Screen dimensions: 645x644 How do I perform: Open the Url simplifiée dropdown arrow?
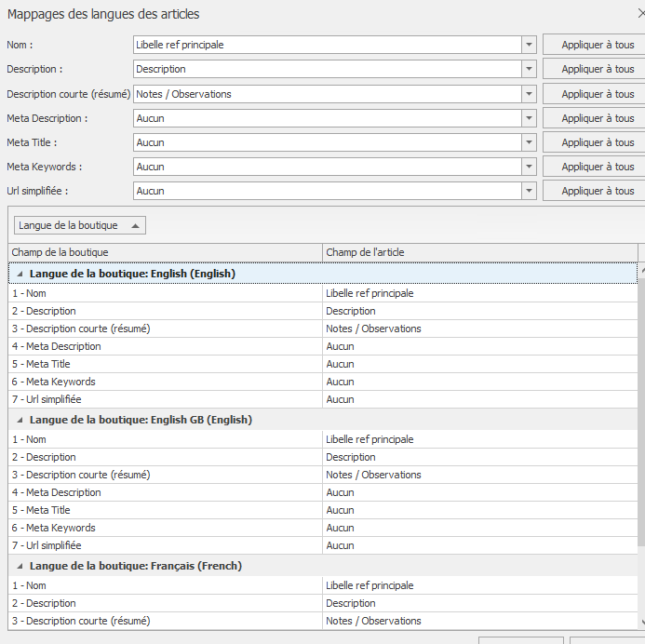(529, 191)
